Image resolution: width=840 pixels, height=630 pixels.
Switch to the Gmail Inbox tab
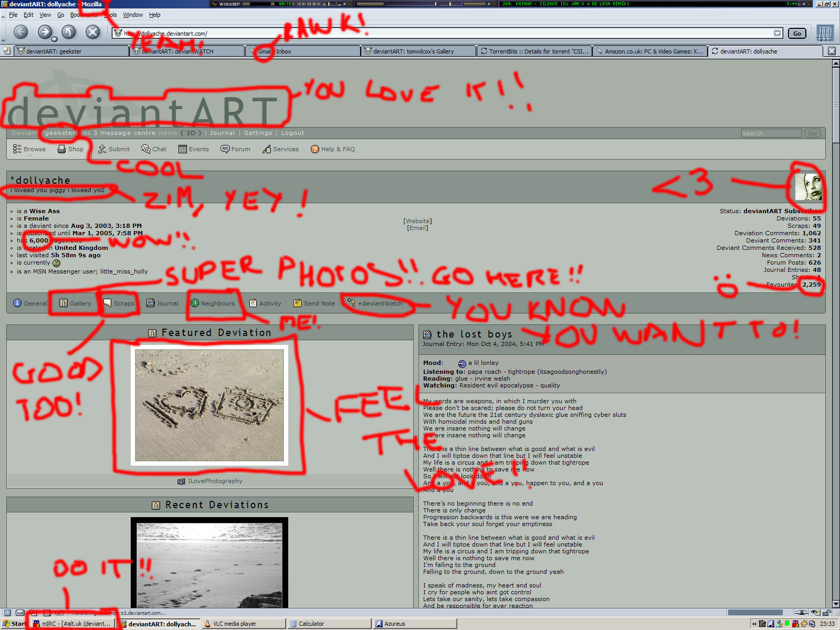(303, 51)
